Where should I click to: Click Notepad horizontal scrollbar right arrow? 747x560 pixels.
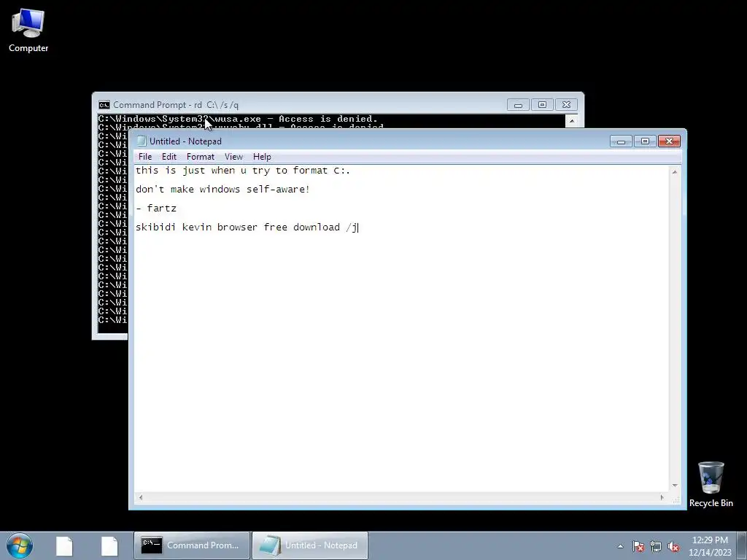(x=662, y=497)
